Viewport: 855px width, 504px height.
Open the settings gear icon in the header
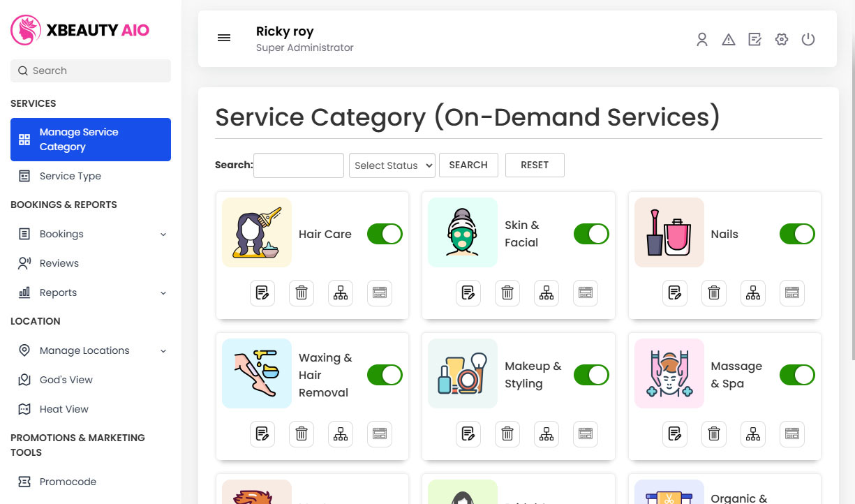781,40
